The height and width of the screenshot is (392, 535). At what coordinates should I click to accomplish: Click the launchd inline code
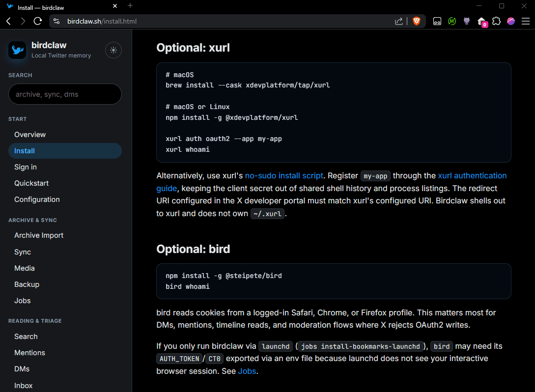pyautogui.click(x=276, y=346)
